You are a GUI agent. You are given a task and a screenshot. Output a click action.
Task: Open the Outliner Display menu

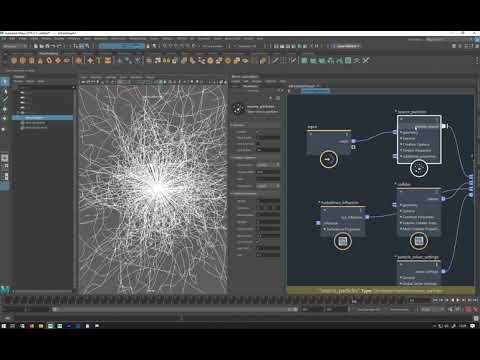click(19, 81)
